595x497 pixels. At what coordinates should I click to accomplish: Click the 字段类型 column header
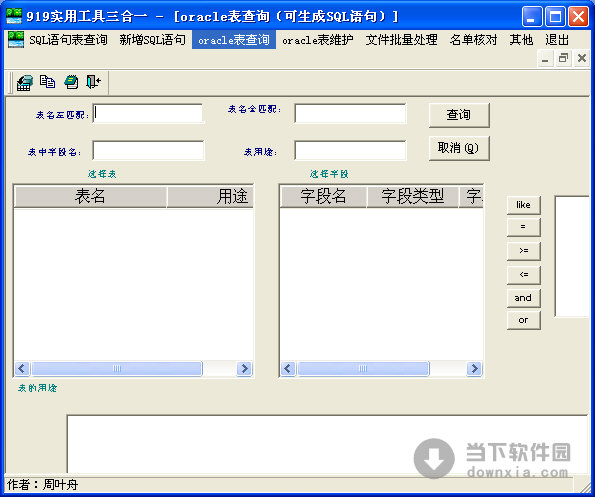412,197
